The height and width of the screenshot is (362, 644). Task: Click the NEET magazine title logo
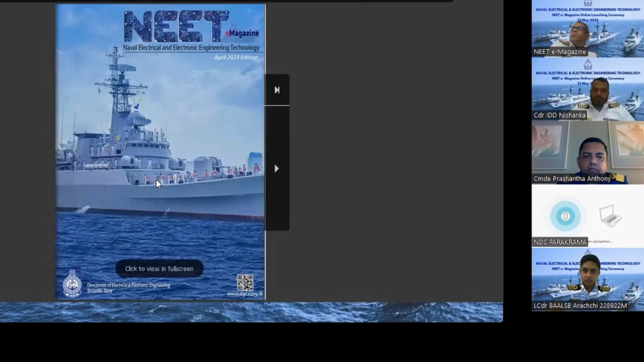pyautogui.click(x=176, y=26)
